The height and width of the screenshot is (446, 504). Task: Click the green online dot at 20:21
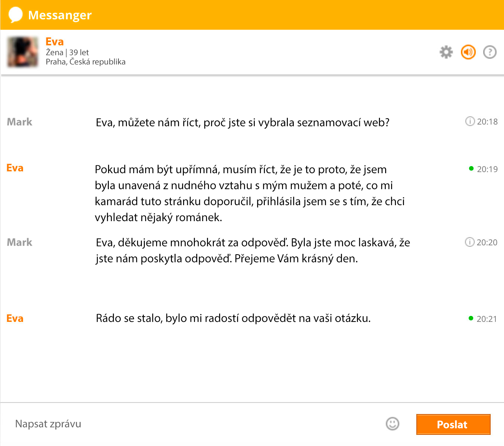pyautogui.click(x=471, y=318)
